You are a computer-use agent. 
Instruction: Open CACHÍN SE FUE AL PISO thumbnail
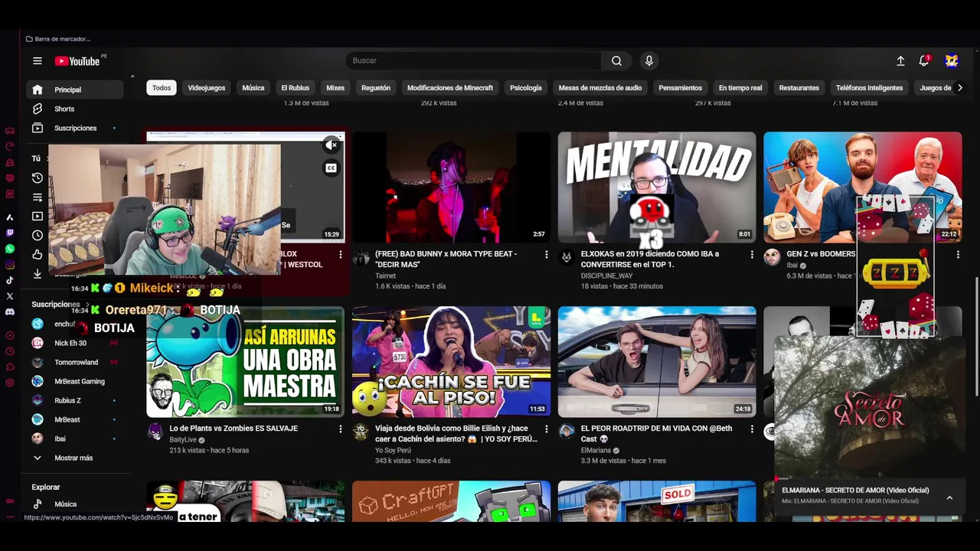[x=451, y=362]
